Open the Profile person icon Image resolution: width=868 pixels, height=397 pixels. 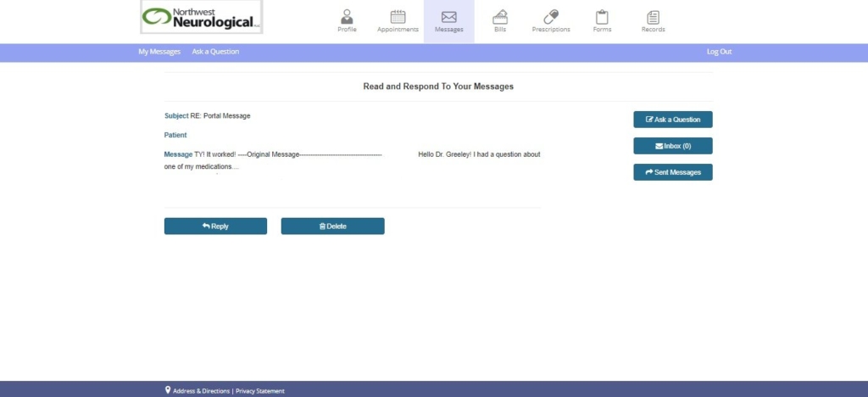[x=347, y=17]
